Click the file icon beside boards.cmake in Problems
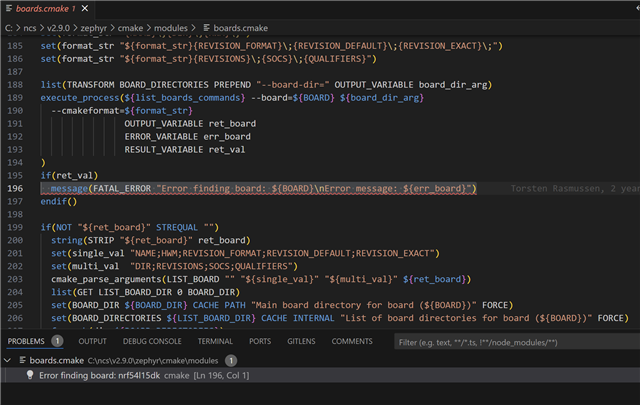 point(23,360)
